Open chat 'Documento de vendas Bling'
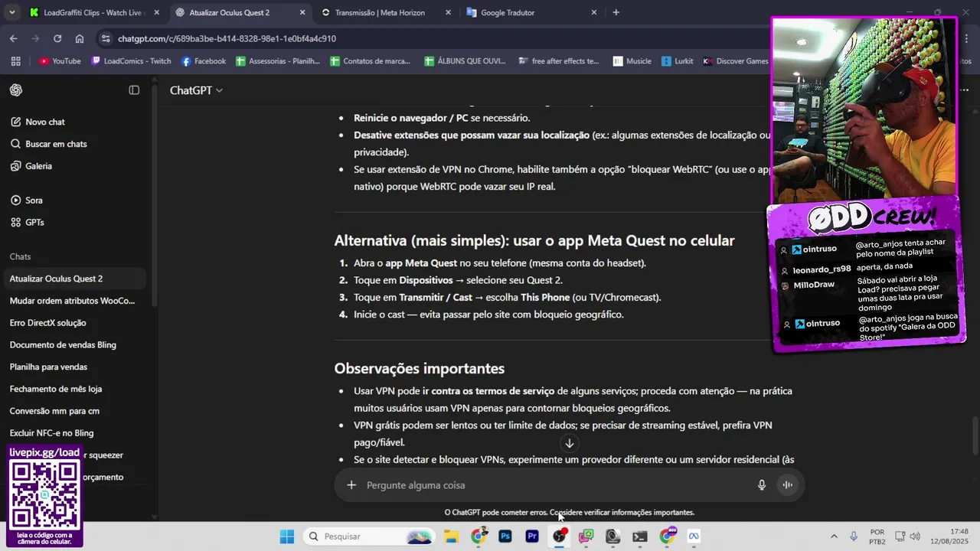Screen dimensions: 980x551 [x=74, y=345]
